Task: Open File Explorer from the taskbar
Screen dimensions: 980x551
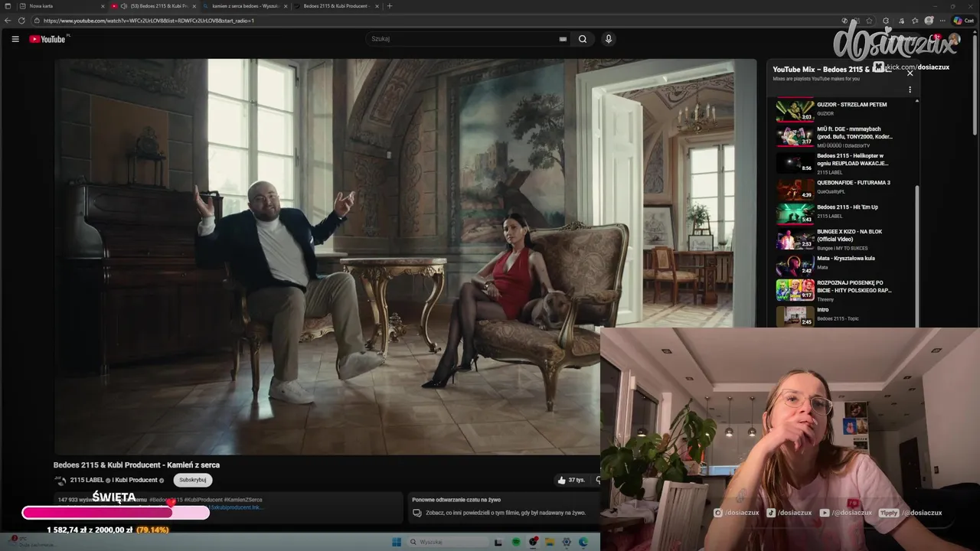Action: [550, 542]
